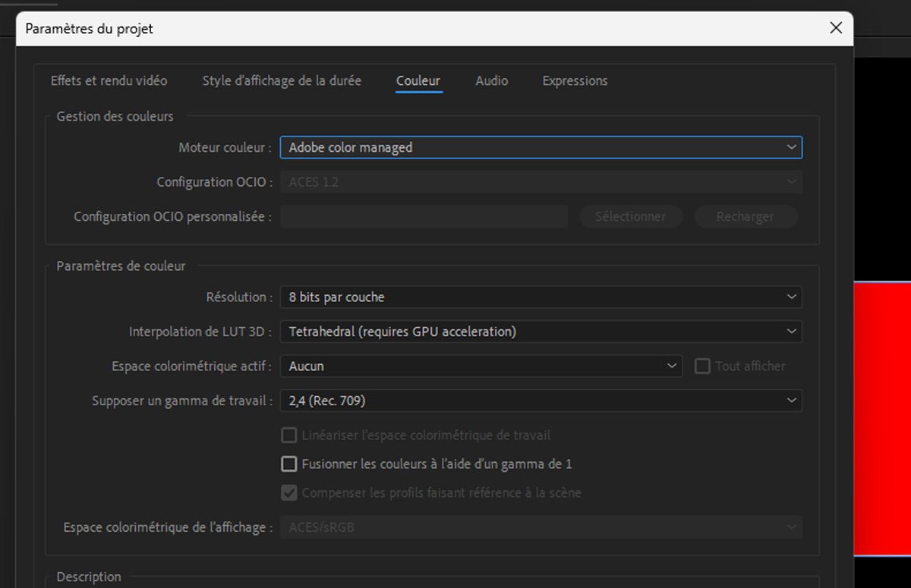
Task: Uncheck Compenser les profils faisant référence à la scène
Action: (x=288, y=492)
